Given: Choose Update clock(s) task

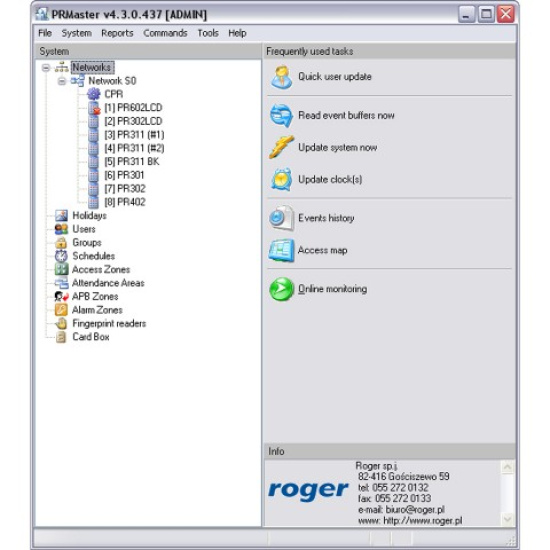Looking at the screenshot, I should pyautogui.click(x=330, y=180).
